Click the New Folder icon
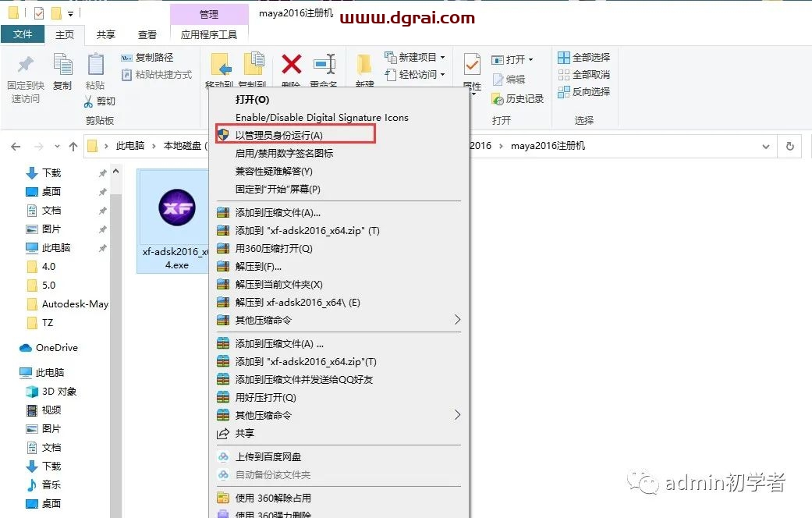The image size is (812, 518). coord(364,65)
